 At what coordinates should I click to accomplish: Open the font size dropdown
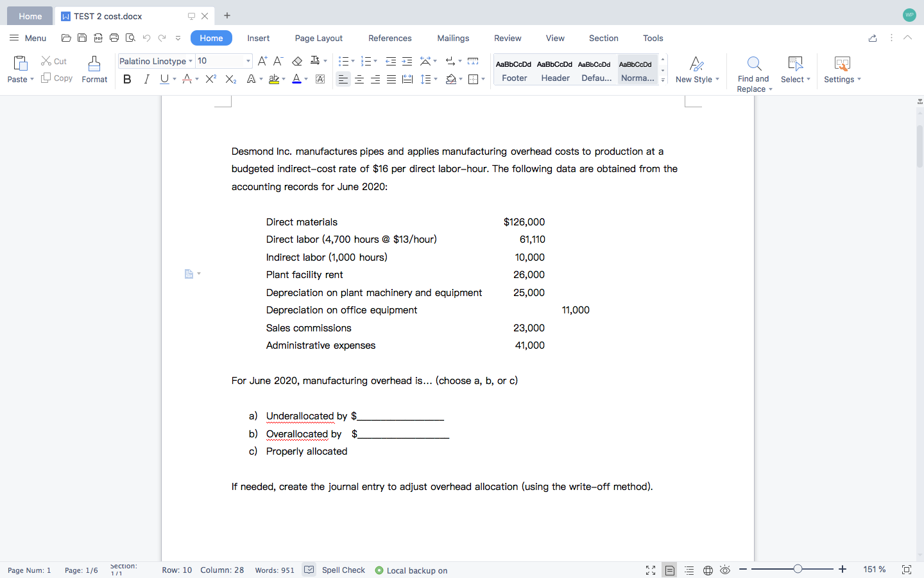pos(248,61)
